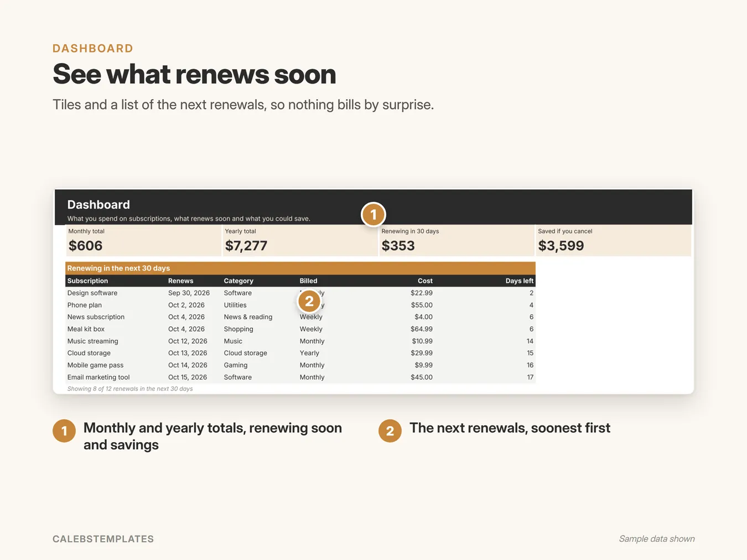This screenshot has height=560, width=747.
Task: Select the Cloud storage subscription name
Action: [89, 353]
